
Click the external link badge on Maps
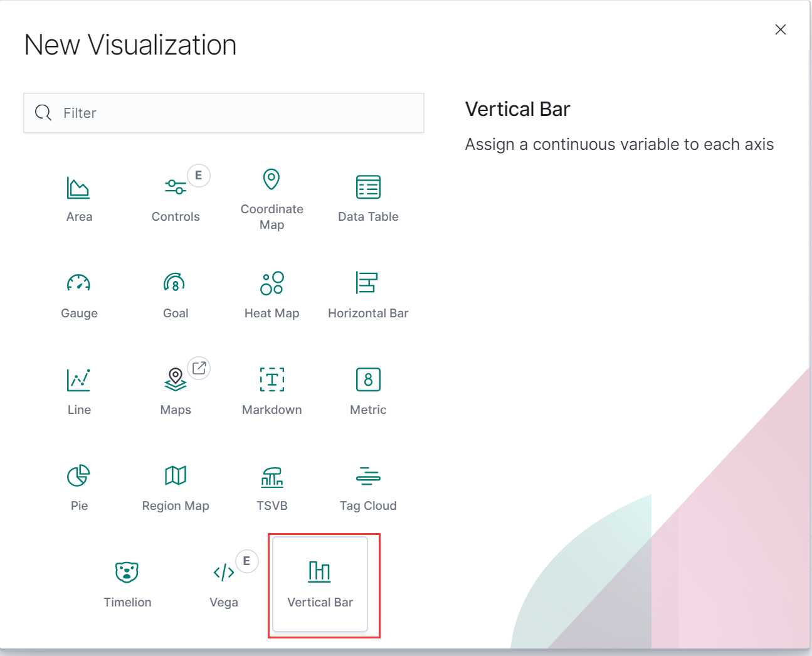199,368
